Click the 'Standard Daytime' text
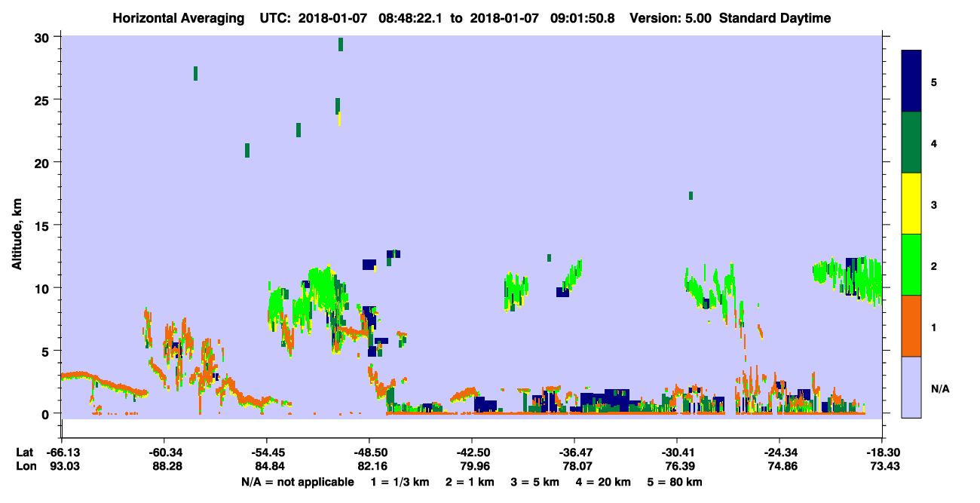980x503 pixels. coord(775,18)
